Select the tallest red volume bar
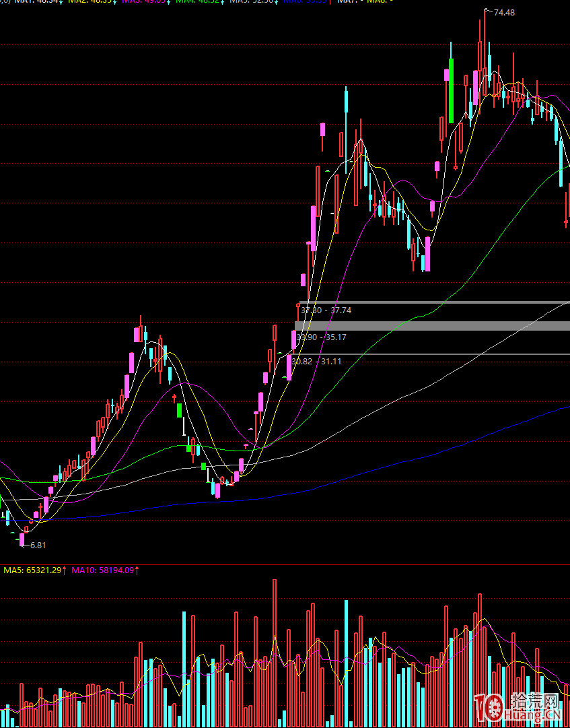Image resolution: width=570 pixels, height=728 pixels. (275, 653)
